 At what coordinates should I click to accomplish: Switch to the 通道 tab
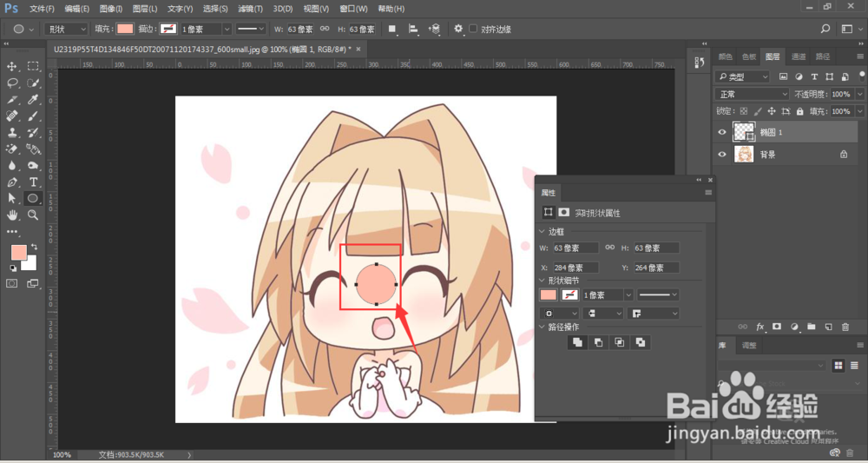click(799, 56)
